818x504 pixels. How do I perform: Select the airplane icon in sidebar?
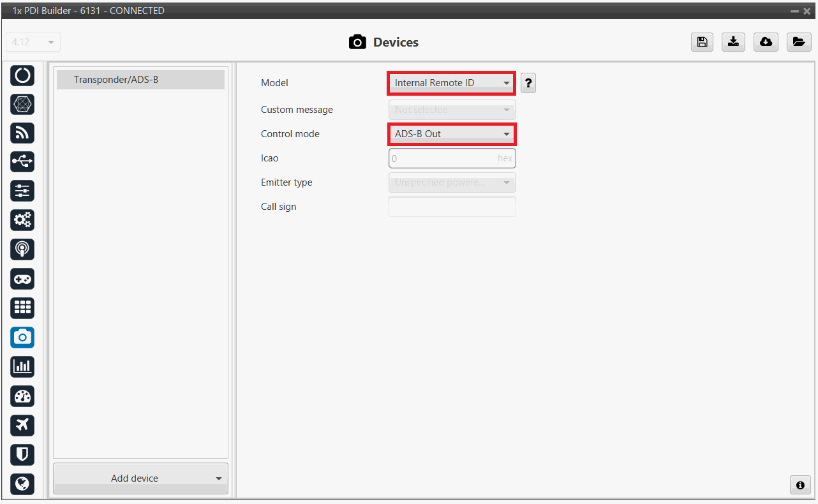click(22, 425)
